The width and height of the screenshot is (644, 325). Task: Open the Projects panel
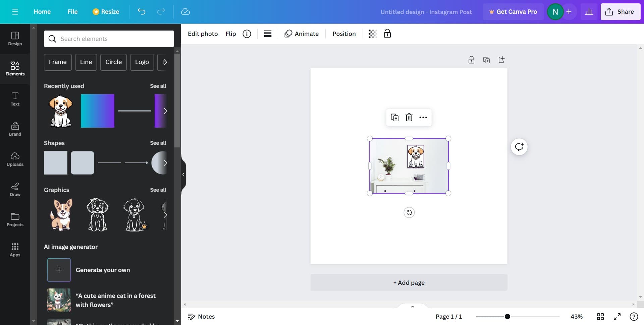click(x=15, y=219)
